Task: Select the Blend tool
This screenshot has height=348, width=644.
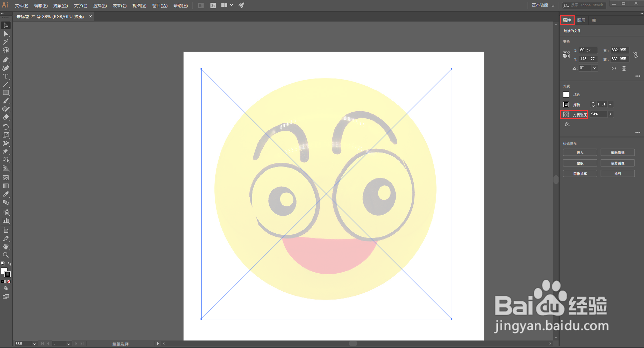Action: [6, 202]
